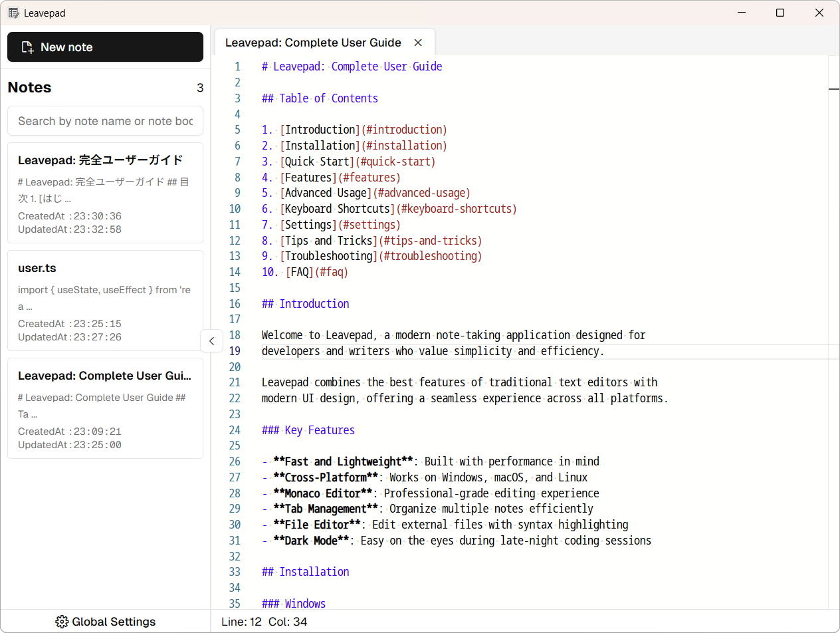Click the [Settings] entry on line 11

click(x=308, y=225)
